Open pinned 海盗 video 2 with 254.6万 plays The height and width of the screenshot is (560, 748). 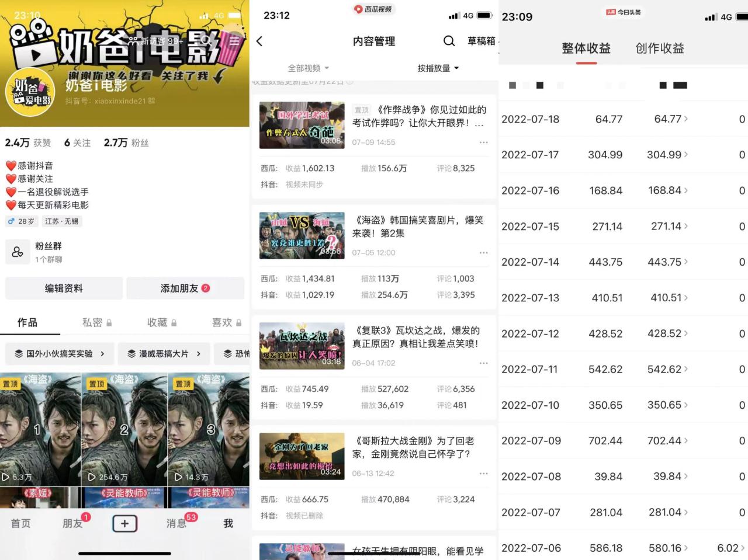124,429
